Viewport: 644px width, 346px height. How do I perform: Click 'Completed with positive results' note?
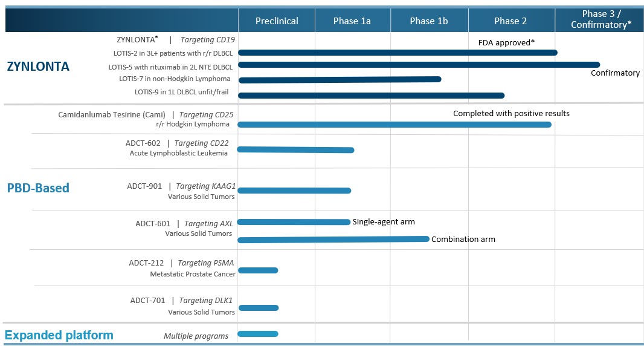(x=511, y=114)
